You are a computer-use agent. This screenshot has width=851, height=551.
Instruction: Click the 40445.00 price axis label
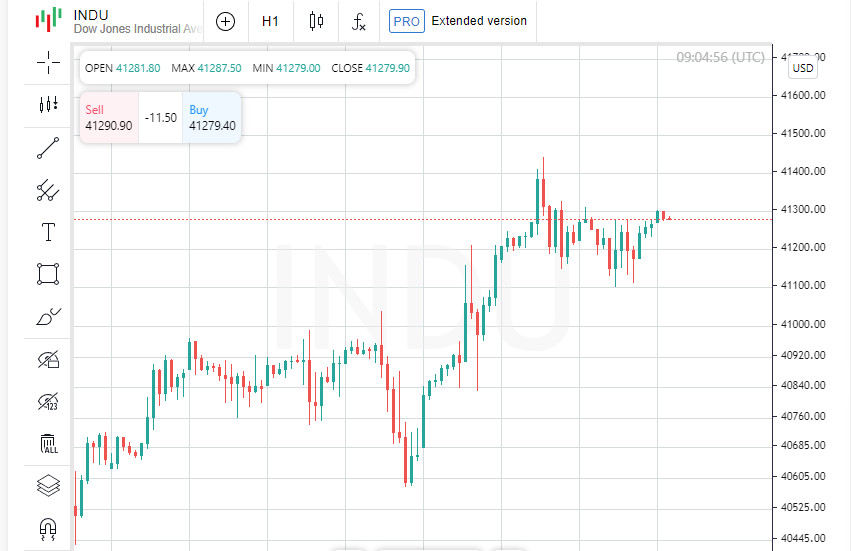(803, 538)
